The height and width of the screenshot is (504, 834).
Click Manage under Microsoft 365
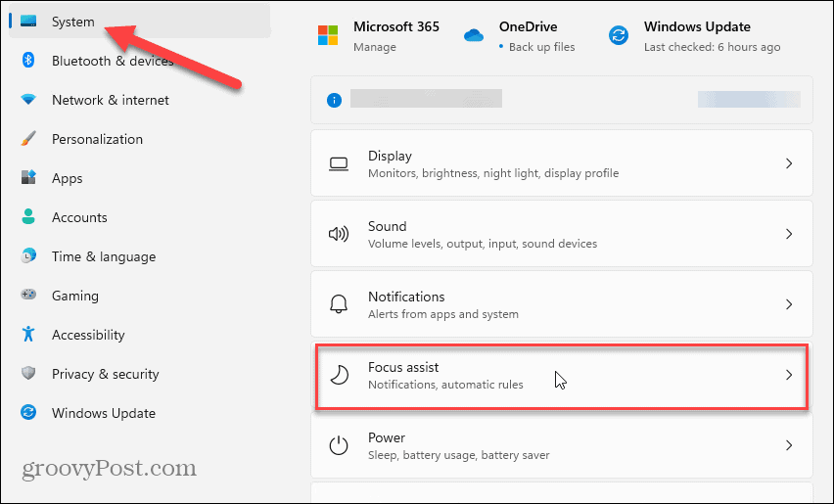coord(375,47)
